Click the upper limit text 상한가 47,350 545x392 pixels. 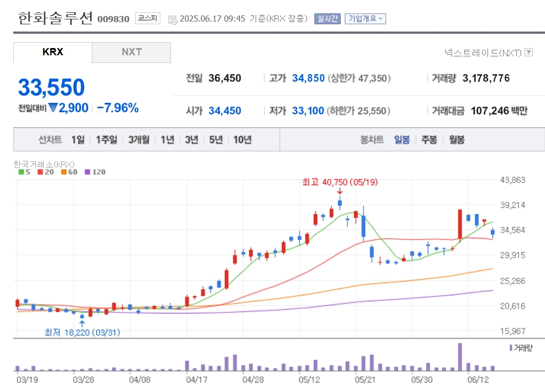359,78
